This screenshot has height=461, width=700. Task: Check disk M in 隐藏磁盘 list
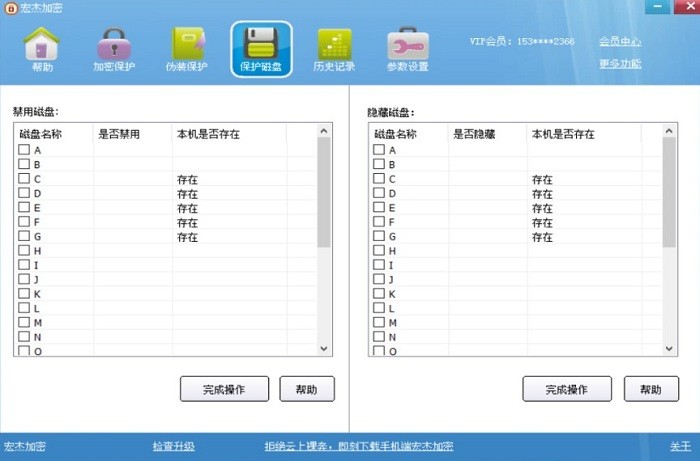coord(379,322)
